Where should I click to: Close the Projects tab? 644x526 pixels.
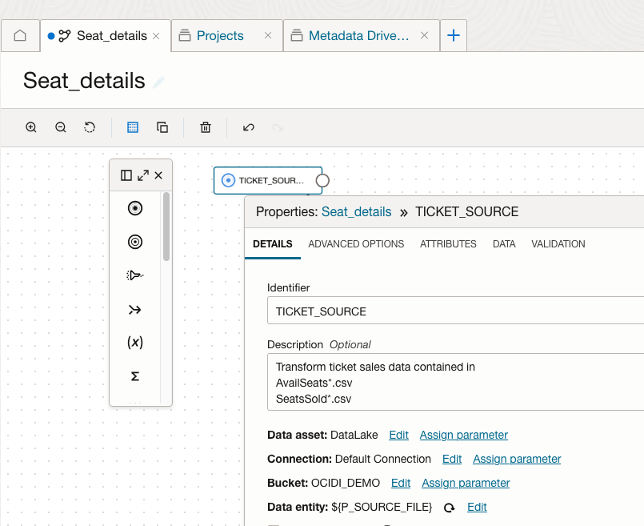268,36
